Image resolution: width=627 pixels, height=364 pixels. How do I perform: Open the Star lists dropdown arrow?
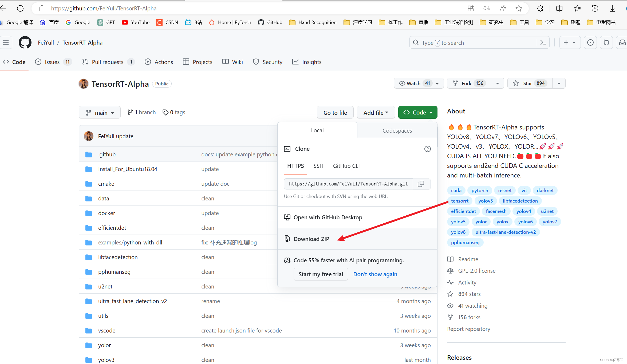click(x=559, y=83)
